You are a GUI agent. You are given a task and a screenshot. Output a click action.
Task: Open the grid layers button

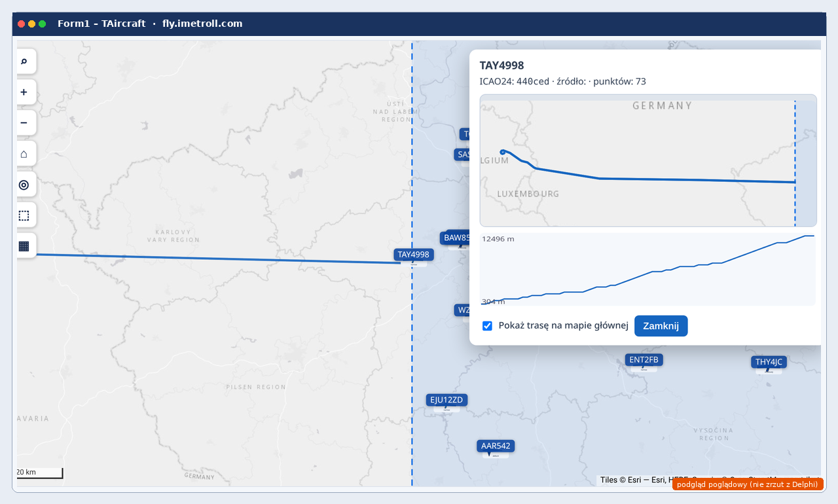pyautogui.click(x=24, y=246)
